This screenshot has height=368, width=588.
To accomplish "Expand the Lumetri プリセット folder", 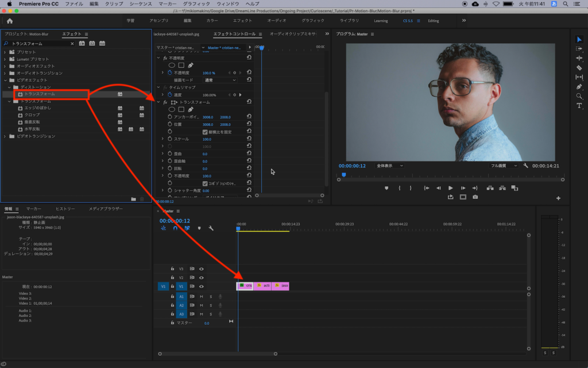I will tap(5, 59).
